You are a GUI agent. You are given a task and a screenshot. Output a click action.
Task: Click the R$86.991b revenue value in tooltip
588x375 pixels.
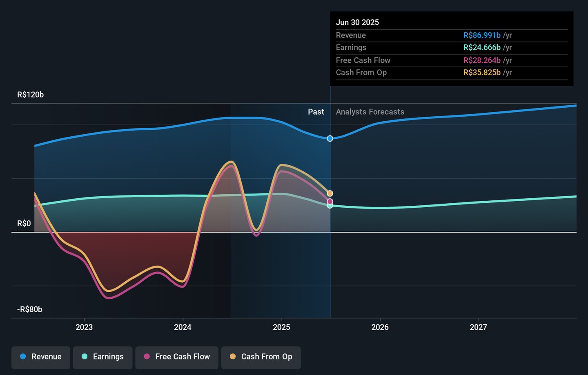tap(482, 36)
